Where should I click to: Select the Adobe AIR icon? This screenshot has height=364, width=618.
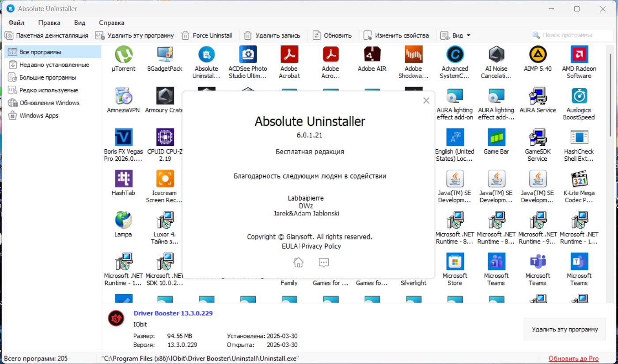click(372, 55)
